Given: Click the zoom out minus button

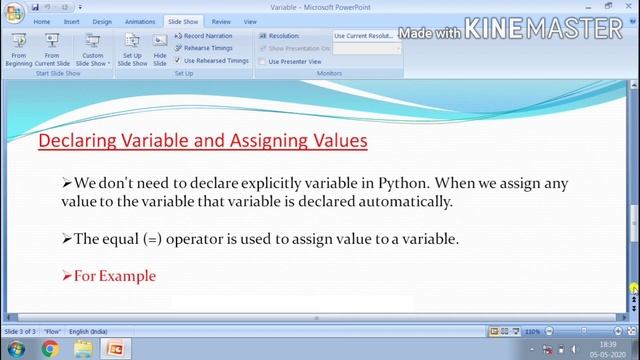Looking at the screenshot, I should [x=549, y=331].
